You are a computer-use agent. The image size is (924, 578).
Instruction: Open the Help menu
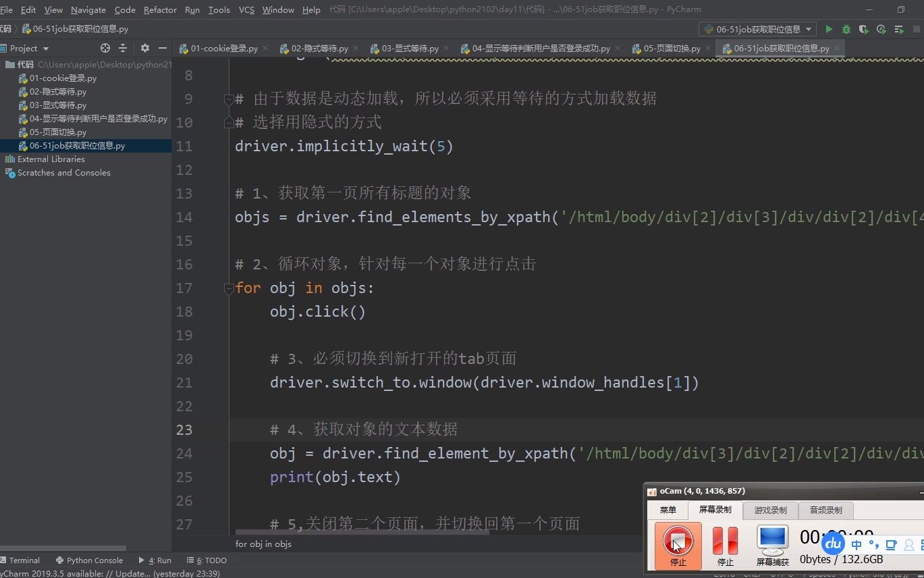pos(311,9)
